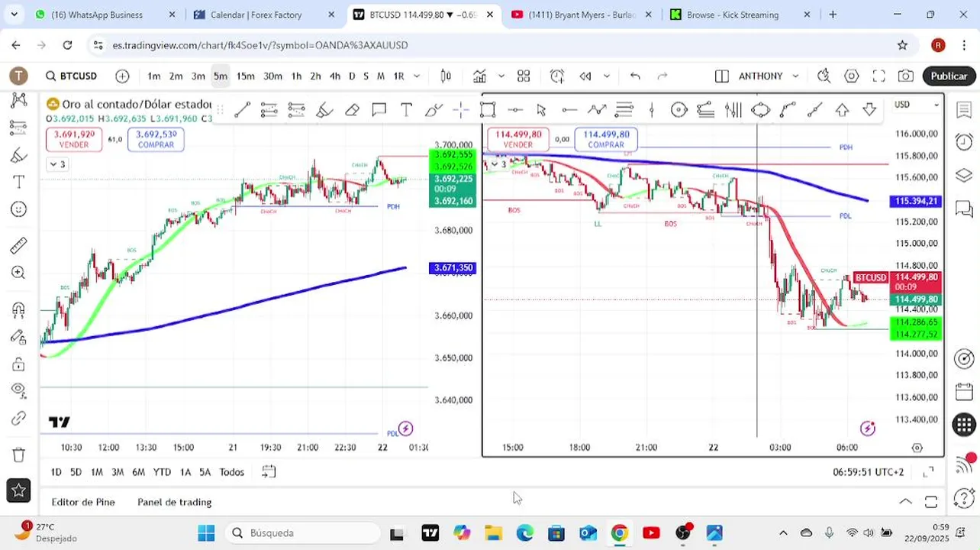Open the indicator templates grid
This screenshot has height=550, width=980.
click(524, 76)
